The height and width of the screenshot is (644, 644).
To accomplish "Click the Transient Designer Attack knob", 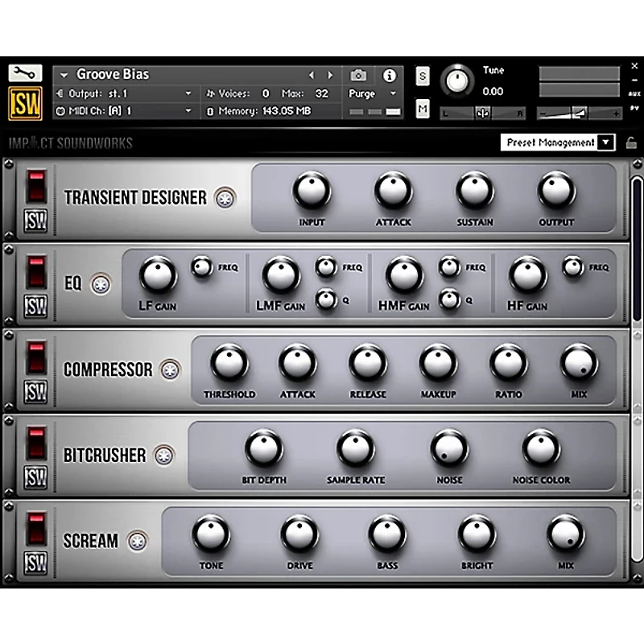I will pos(393,191).
